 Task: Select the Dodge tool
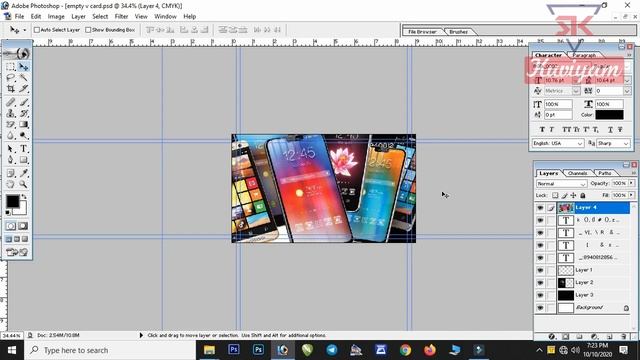(x=24, y=136)
